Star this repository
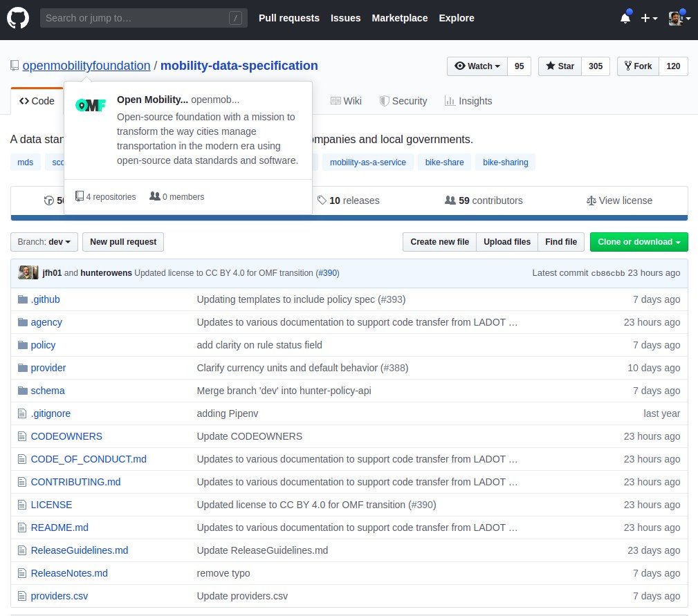 (x=560, y=66)
